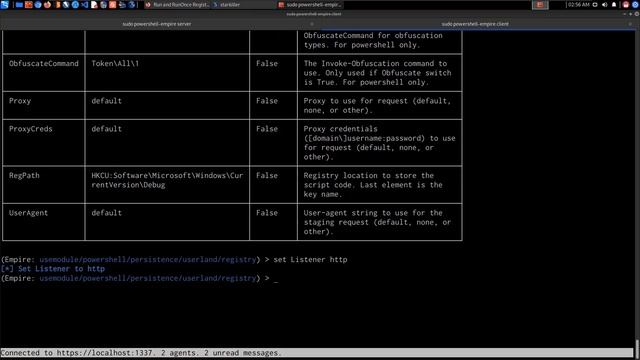Viewport: 640px width, 360px height.
Task: Close the powershell-empire server tab
Action: (312, 24)
